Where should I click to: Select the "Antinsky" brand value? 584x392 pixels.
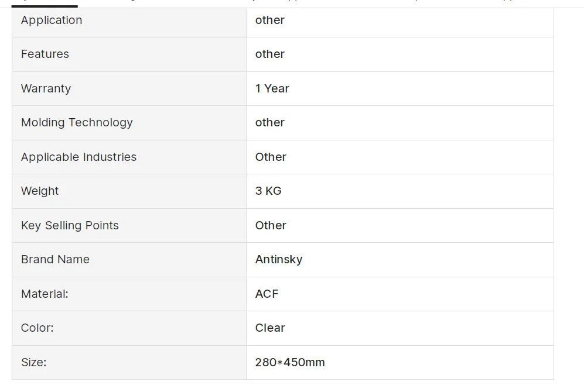(279, 259)
